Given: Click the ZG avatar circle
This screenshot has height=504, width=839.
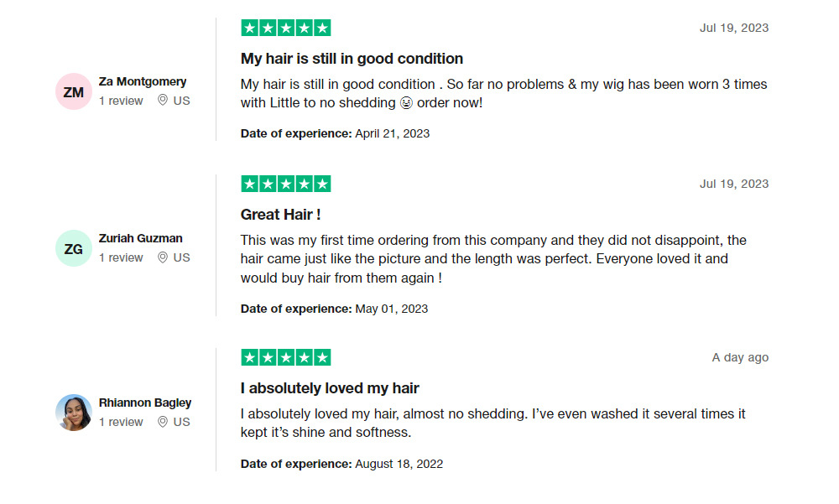Looking at the screenshot, I should pos(74,248).
